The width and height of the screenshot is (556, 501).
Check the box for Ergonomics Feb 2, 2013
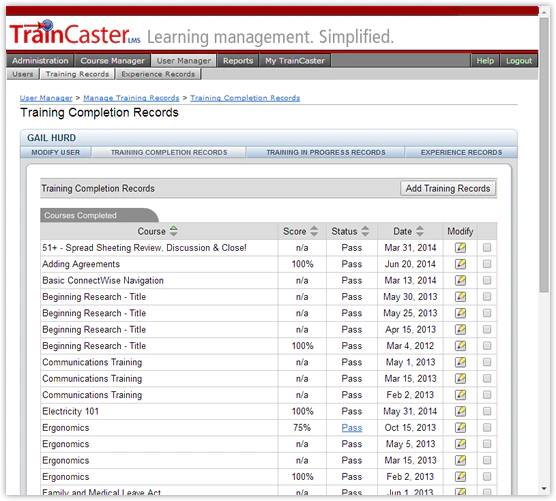coord(487,477)
